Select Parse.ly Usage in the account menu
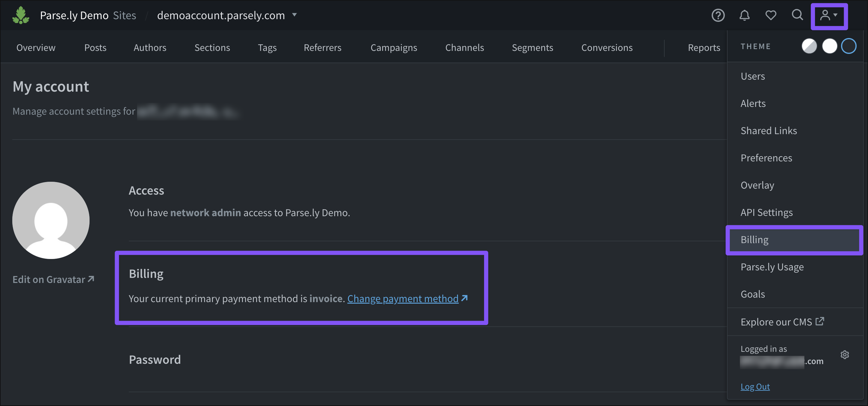 click(795, 267)
